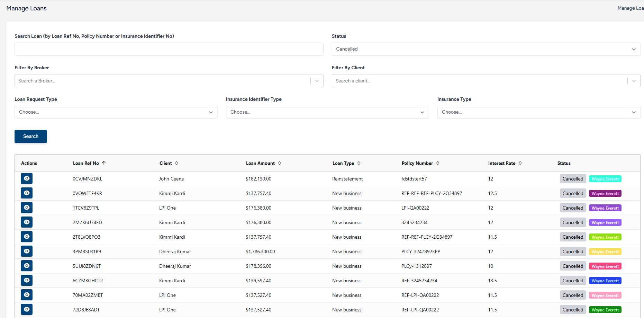Image resolution: width=644 pixels, height=318 pixels.
Task: Click the Filter By Client search field
Action: [x=479, y=81]
